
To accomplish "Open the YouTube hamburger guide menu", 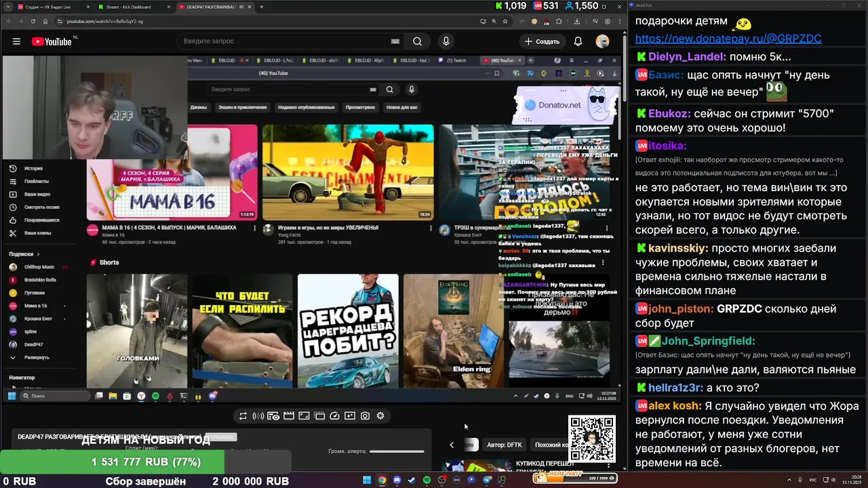I will coord(16,41).
